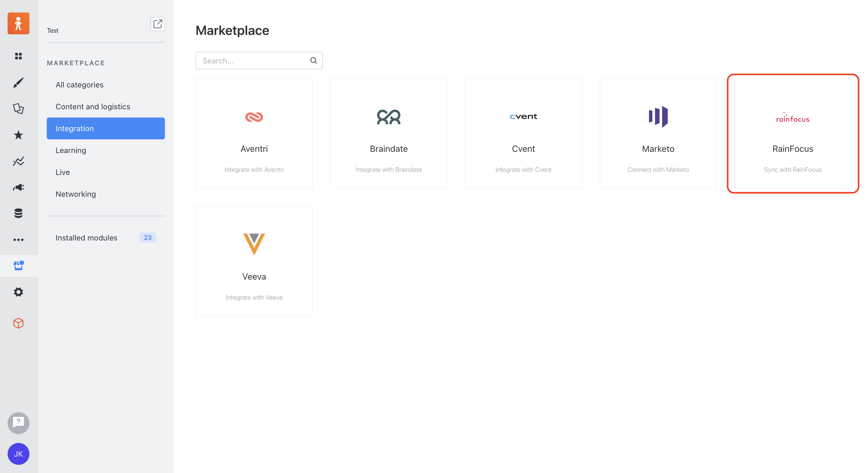Image resolution: width=868 pixels, height=473 pixels.
Task: Open the database stack icon in sidebar
Action: click(x=18, y=213)
